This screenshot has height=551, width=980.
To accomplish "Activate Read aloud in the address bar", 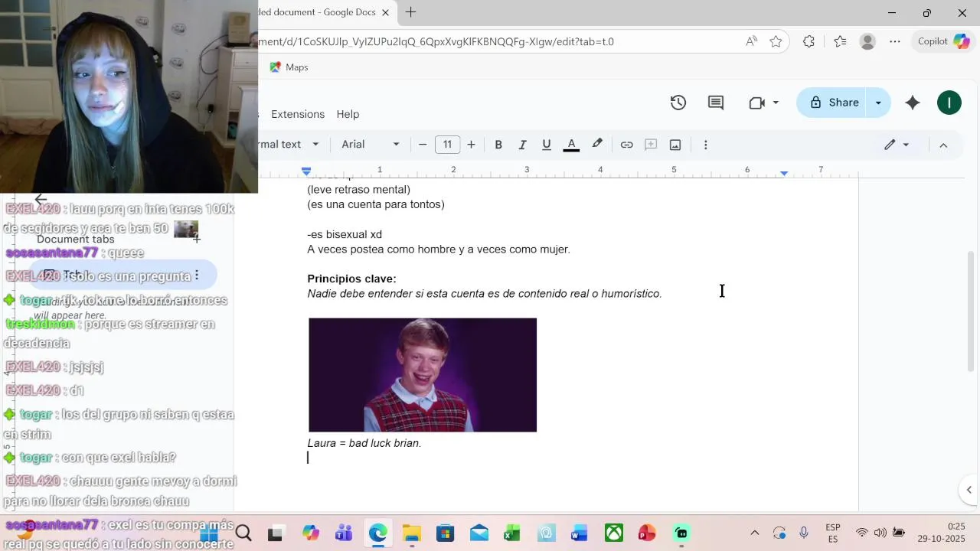I will (752, 41).
